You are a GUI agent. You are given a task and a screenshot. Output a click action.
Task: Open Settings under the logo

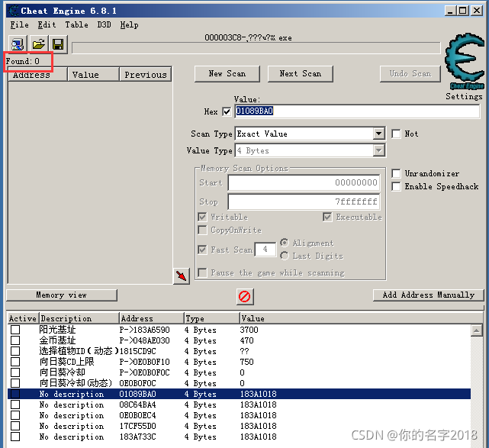click(464, 96)
